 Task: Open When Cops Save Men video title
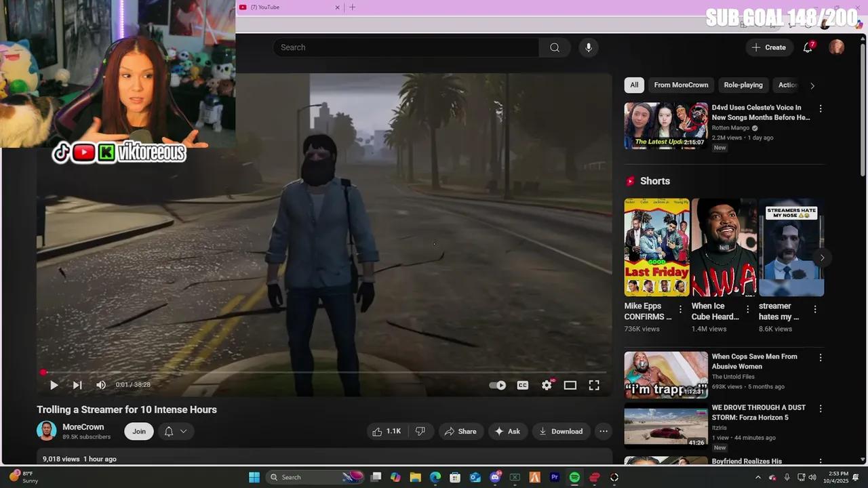pos(754,361)
